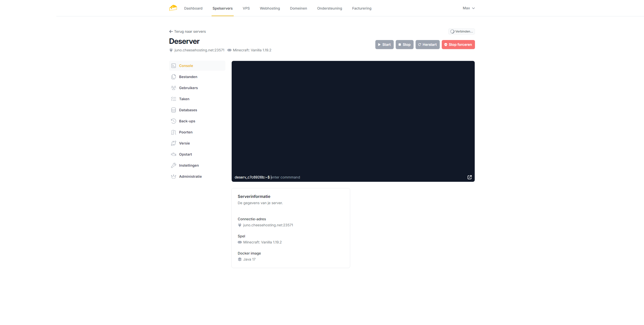Open the Facturering tab

(361, 8)
